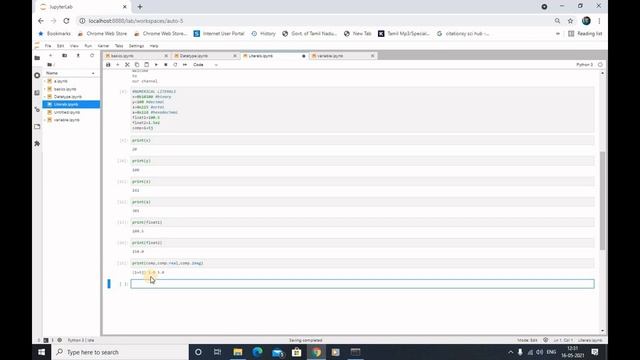Open the Run menu

click(x=88, y=46)
